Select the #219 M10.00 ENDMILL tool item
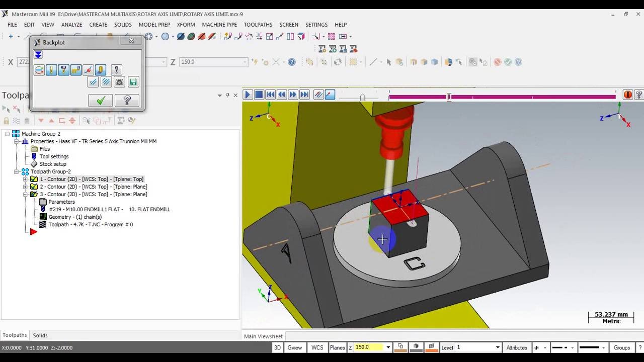This screenshot has width=644, height=362. (109, 209)
